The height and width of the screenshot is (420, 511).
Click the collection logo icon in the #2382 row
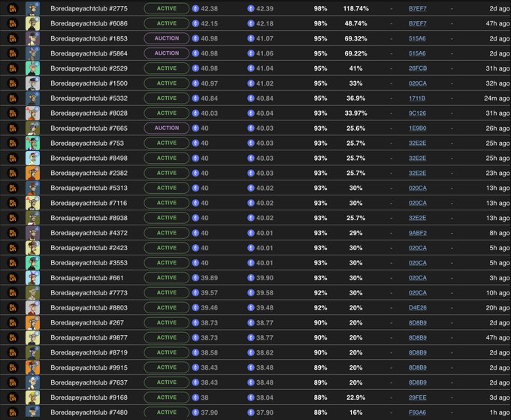point(13,173)
